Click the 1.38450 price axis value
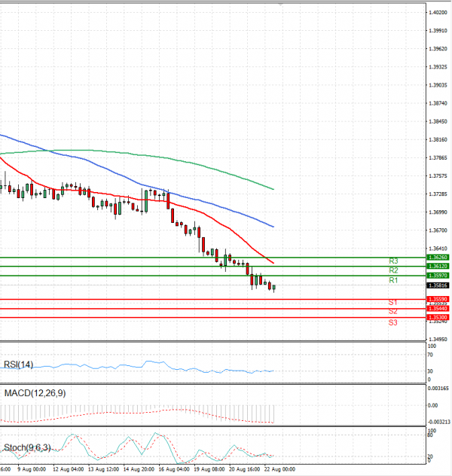This screenshot has height=476, width=452. tap(438, 121)
